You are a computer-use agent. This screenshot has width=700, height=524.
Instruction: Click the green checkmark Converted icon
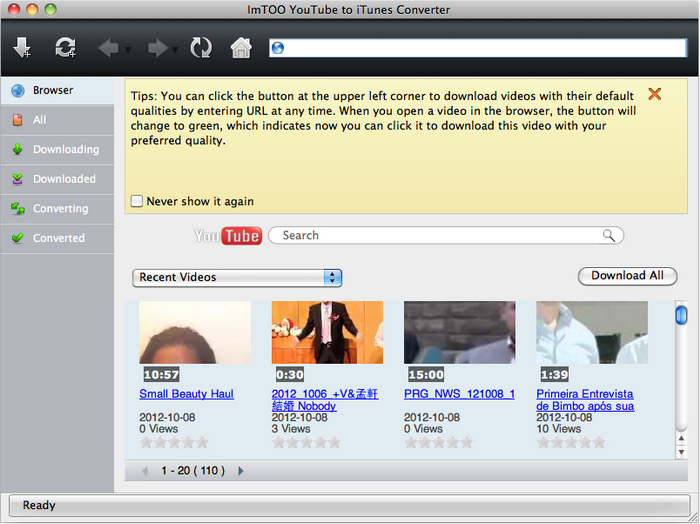17,238
